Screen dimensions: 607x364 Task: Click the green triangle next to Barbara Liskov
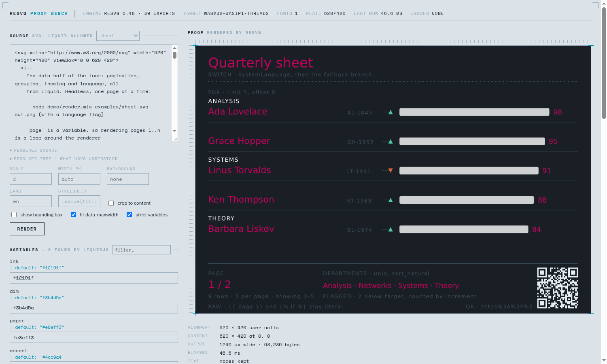click(391, 229)
